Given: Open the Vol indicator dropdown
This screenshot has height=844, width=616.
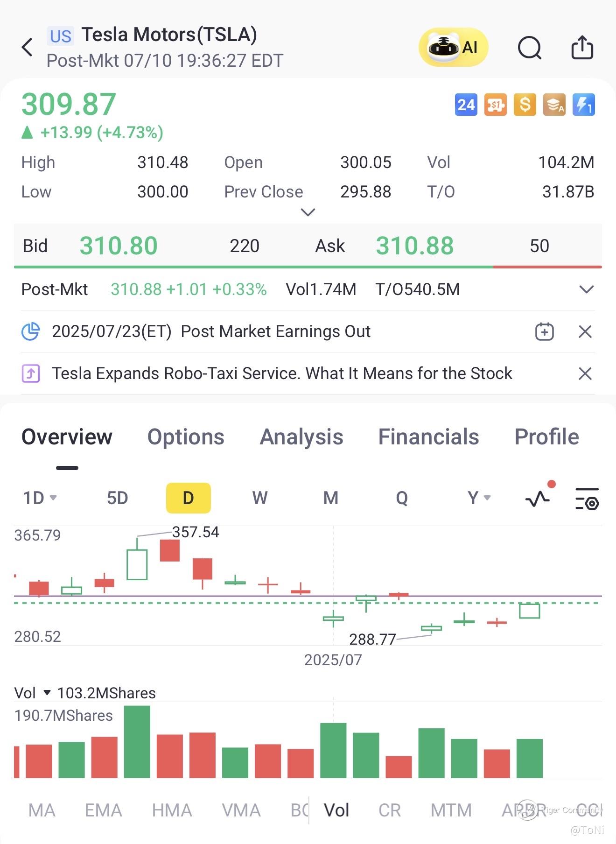Looking at the screenshot, I should 46,693.
